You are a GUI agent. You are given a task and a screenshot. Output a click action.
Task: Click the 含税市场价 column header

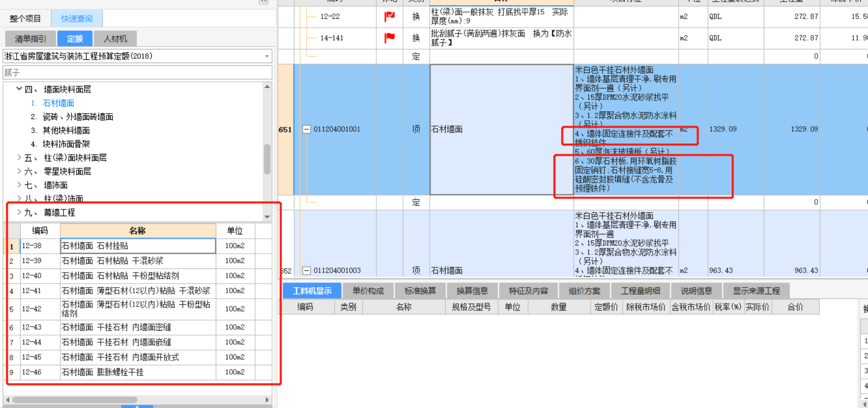click(691, 307)
